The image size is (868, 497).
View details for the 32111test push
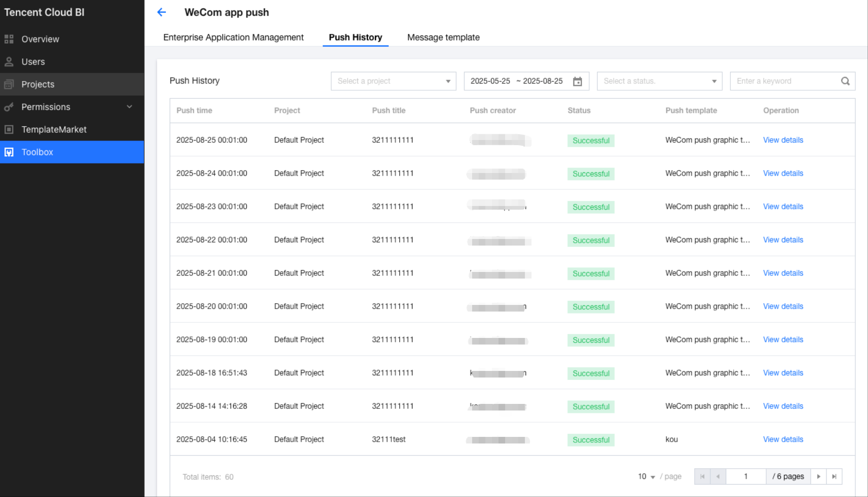click(x=783, y=439)
